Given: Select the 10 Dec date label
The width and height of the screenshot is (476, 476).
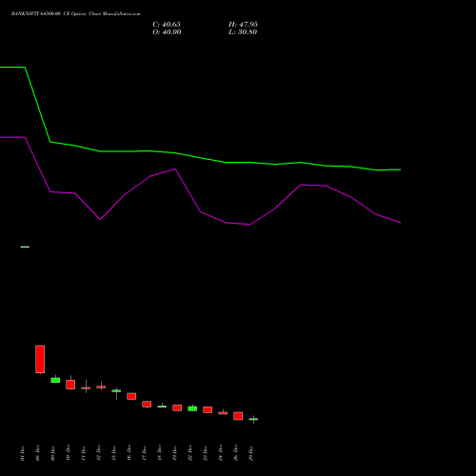Looking at the screenshot, I should coord(68,453).
